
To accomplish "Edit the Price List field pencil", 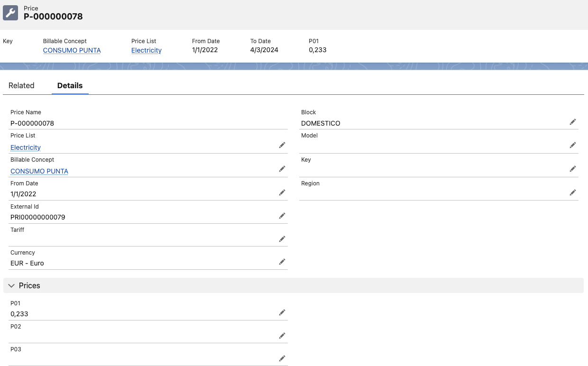I will click(x=282, y=145).
